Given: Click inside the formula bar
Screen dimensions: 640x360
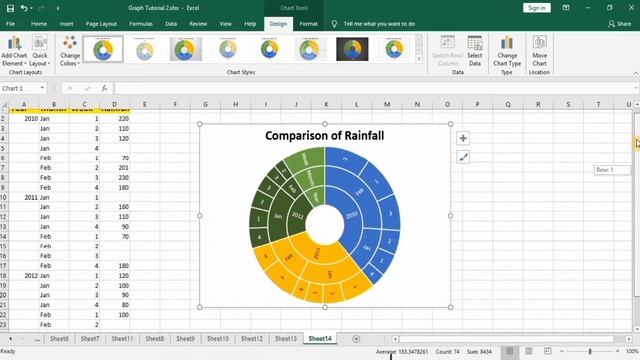Looking at the screenshot, I should tap(373, 88).
